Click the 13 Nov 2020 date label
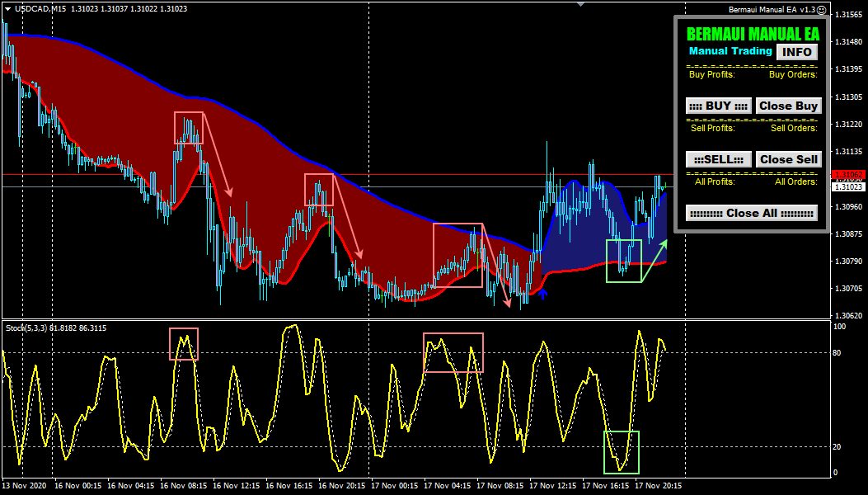Image resolution: width=868 pixels, height=495 pixels. pos(24,486)
